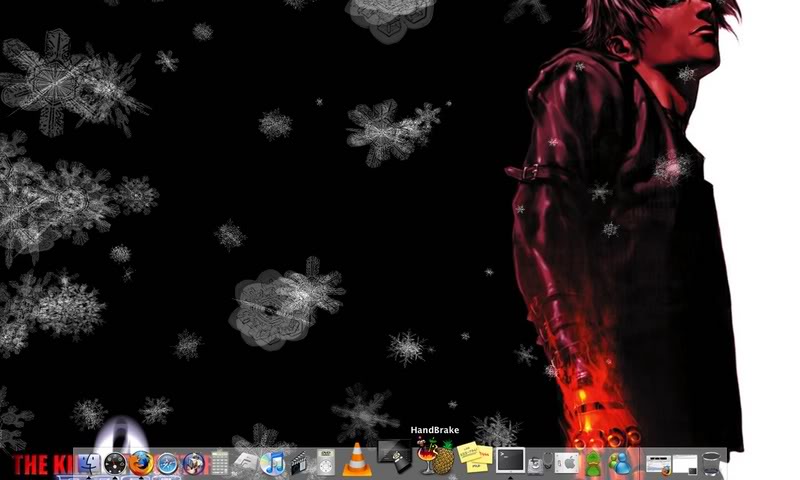
Task: Open the Calculator app in dock
Action: (x=220, y=463)
